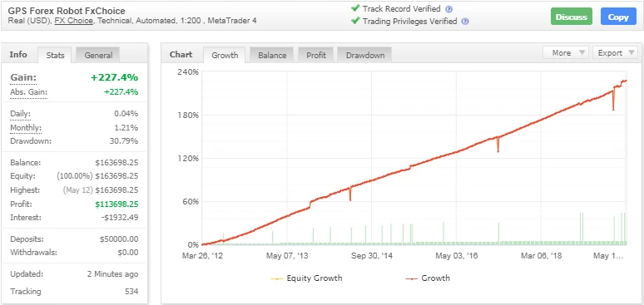
Task: Click the Interest: label
Action: click(26, 217)
